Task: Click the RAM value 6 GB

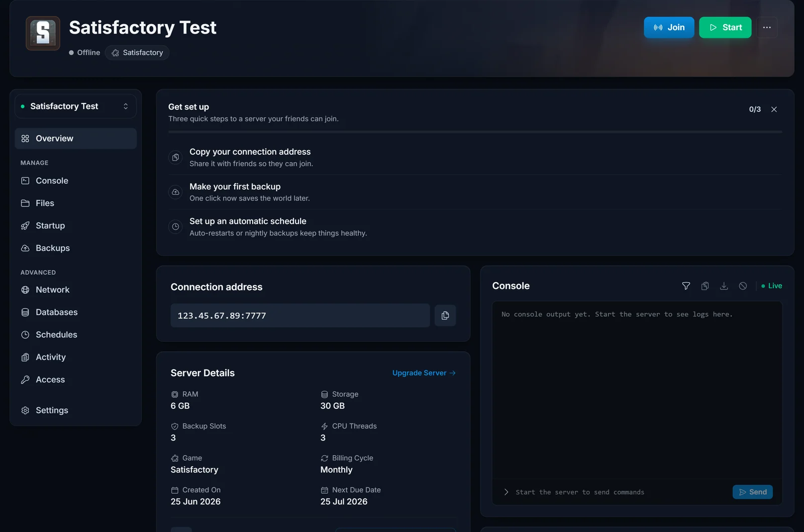Action: 180,406
